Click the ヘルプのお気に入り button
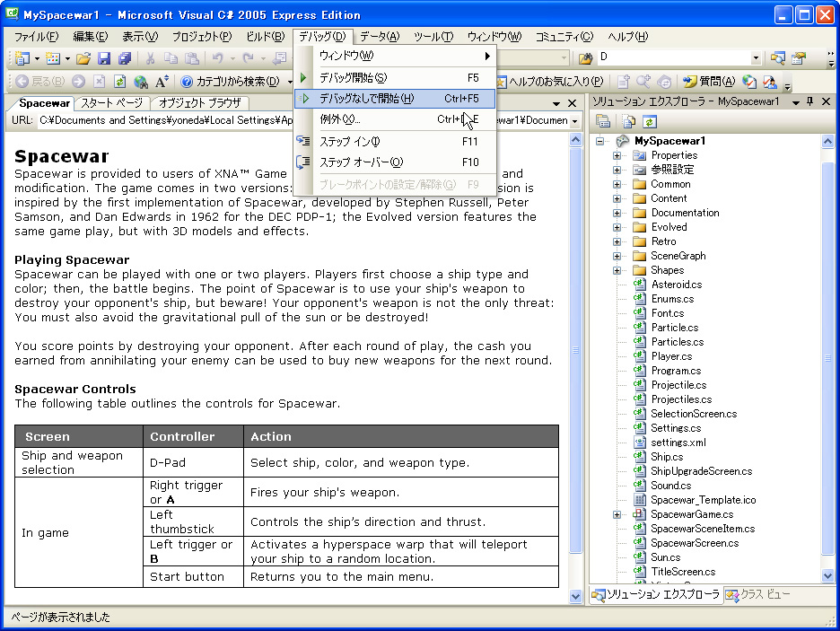This screenshot has width=840, height=631. tap(550, 82)
